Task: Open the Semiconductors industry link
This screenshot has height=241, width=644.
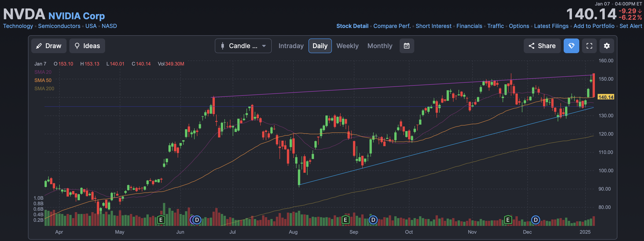Action: (x=59, y=26)
